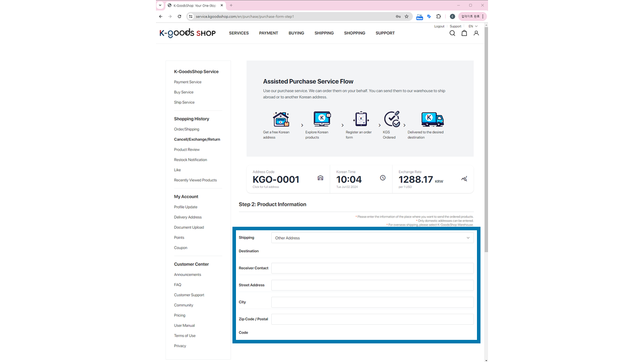Select the BUYING navigation menu

(x=296, y=33)
